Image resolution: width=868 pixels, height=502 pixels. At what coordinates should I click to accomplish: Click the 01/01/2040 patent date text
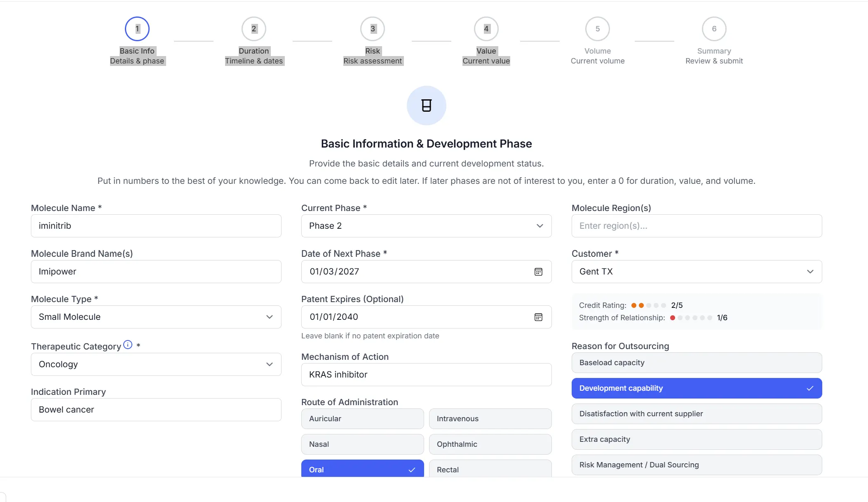point(334,317)
